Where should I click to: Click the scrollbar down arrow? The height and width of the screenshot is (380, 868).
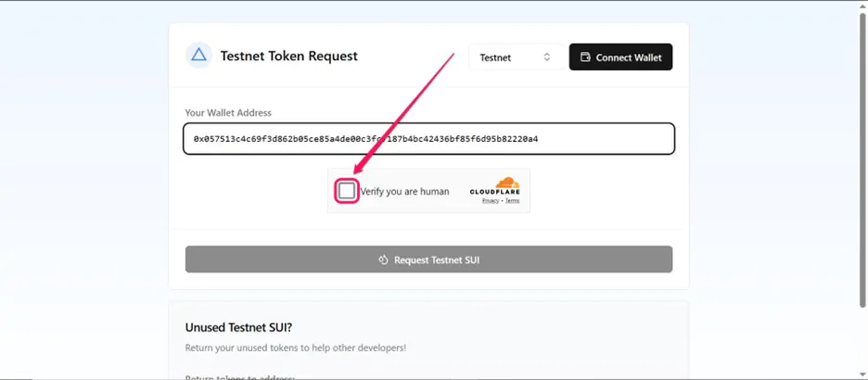point(862,375)
